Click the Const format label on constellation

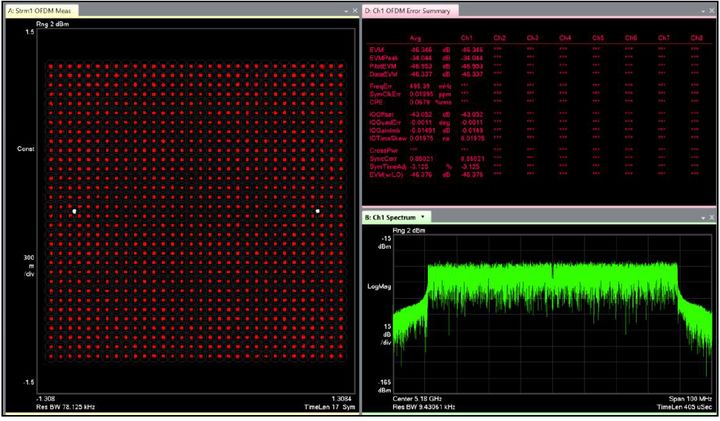coord(25,150)
